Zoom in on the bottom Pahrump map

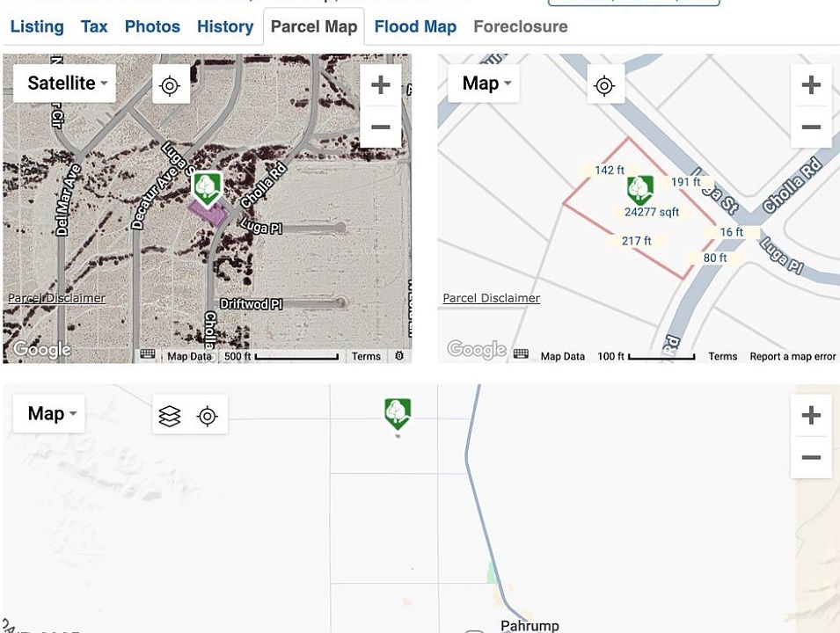point(811,415)
